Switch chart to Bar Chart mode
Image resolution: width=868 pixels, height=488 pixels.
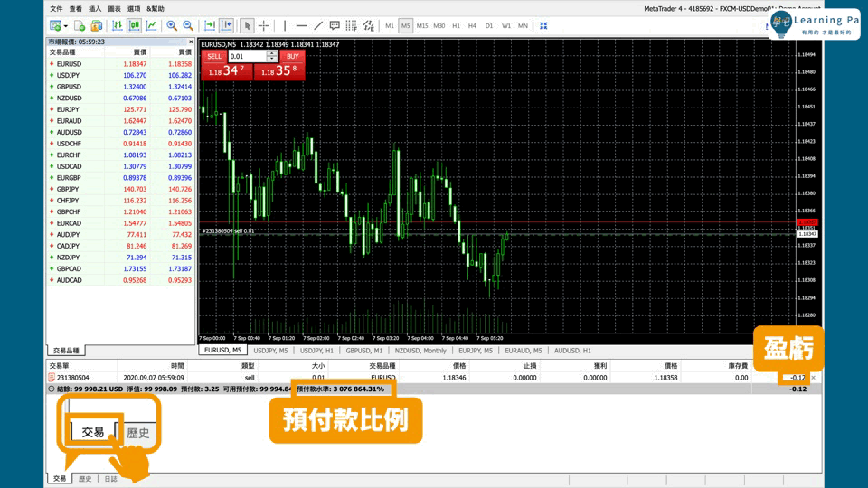118,25
